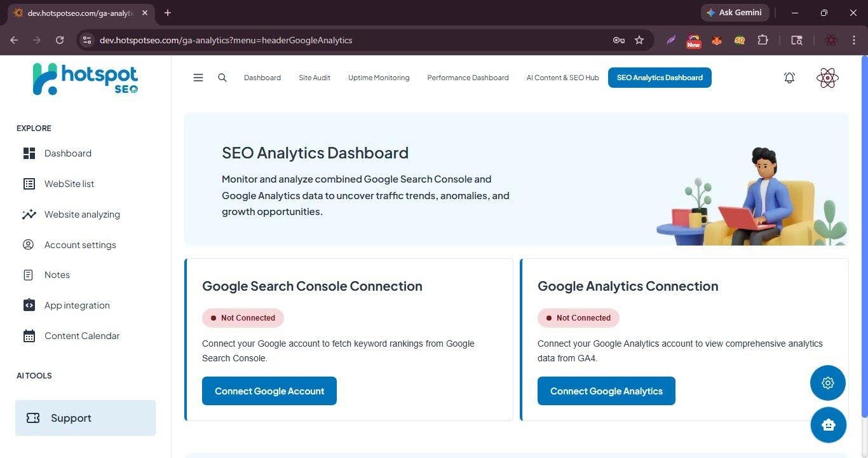This screenshot has width=868, height=458.
Task: Click the Dashboard grid icon in sidebar
Action: coord(29,153)
